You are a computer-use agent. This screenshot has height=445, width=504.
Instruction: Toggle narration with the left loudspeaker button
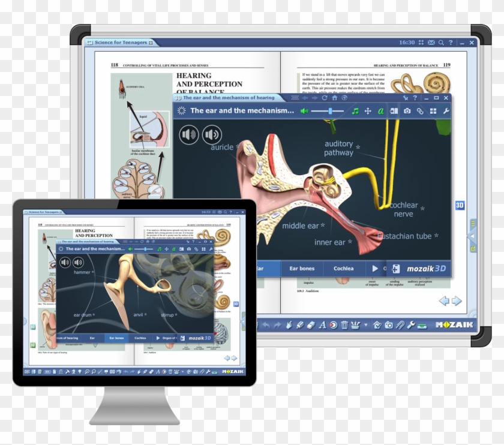coord(190,134)
